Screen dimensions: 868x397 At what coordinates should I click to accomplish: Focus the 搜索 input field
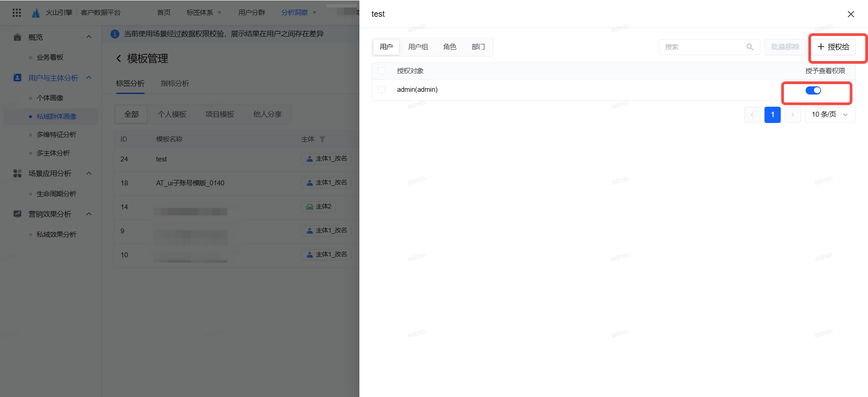coord(709,47)
